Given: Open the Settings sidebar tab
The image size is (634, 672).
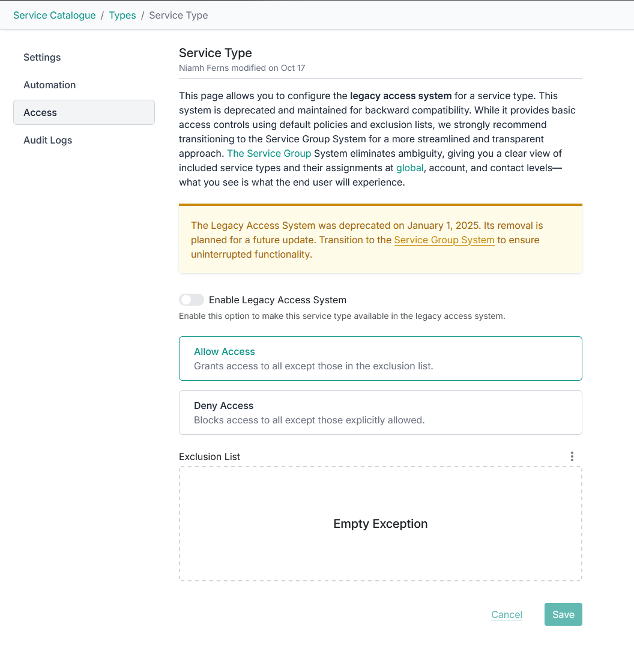Looking at the screenshot, I should 42,57.
